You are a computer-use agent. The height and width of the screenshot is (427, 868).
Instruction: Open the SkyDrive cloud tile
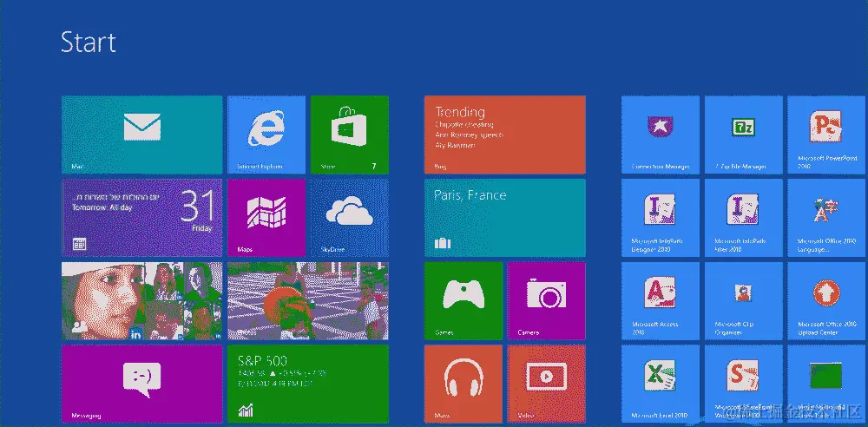pyautogui.click(x=349, y=218)
